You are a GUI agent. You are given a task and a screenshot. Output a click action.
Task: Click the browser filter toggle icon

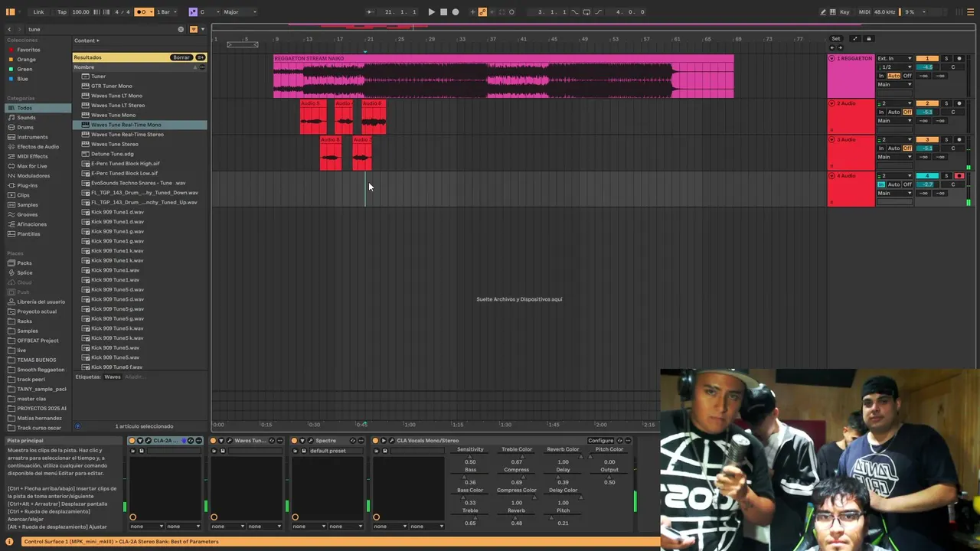193,29
